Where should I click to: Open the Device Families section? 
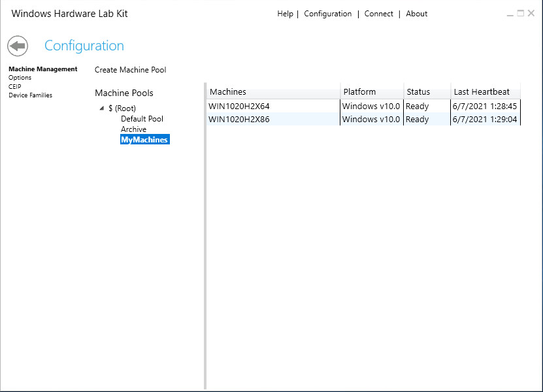31,95
